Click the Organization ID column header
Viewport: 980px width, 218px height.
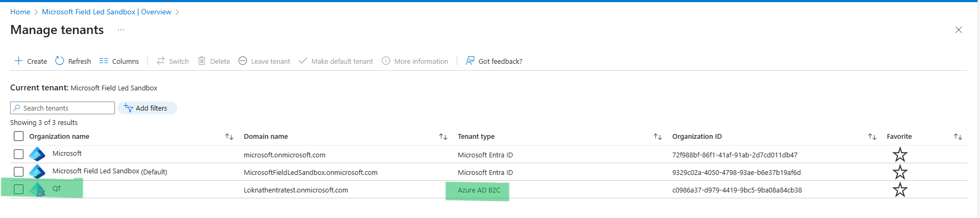697,137
